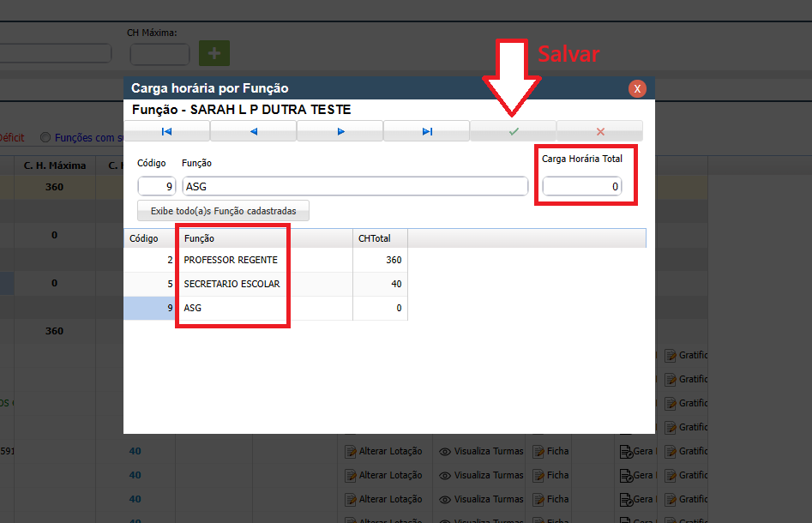This screenshot has width=812, height=523.
Task: Click the CH Máxima input box
Action: click(159, 54)
